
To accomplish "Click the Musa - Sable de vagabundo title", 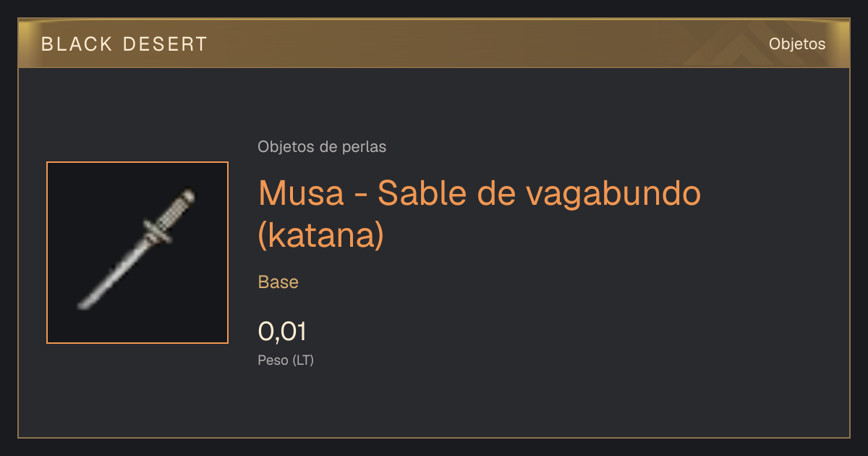I will coord(480,193).
